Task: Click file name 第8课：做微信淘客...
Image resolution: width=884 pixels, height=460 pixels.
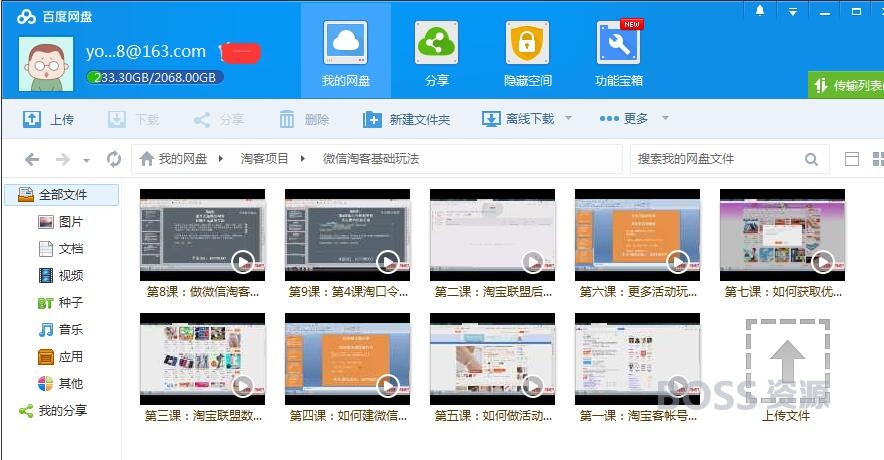Action: 202,291
